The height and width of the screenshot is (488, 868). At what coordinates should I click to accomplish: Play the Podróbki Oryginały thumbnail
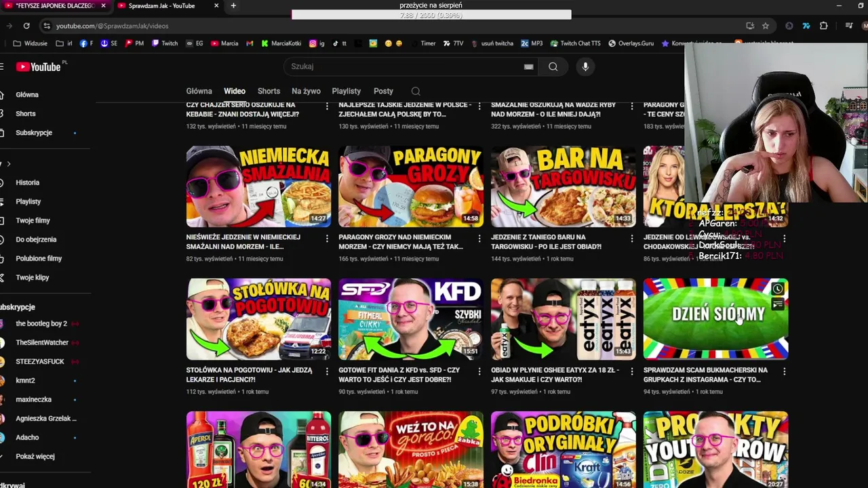[564, 449]
